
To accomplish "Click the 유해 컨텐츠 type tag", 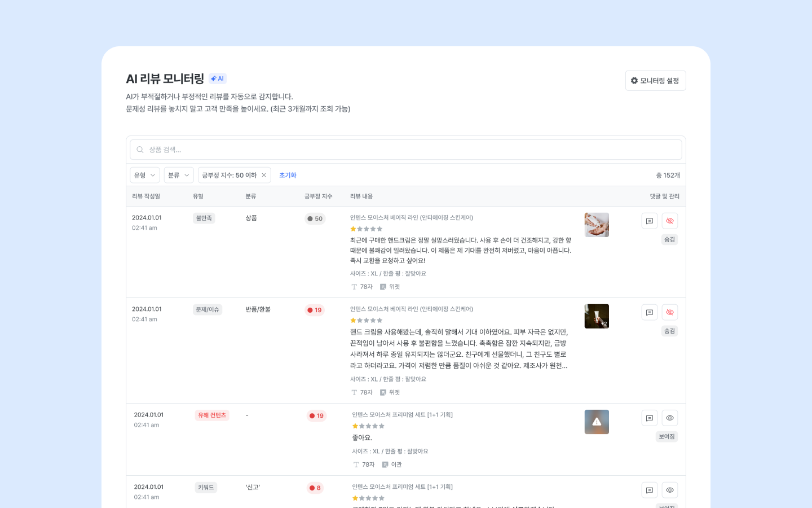I will pos(212,415).
